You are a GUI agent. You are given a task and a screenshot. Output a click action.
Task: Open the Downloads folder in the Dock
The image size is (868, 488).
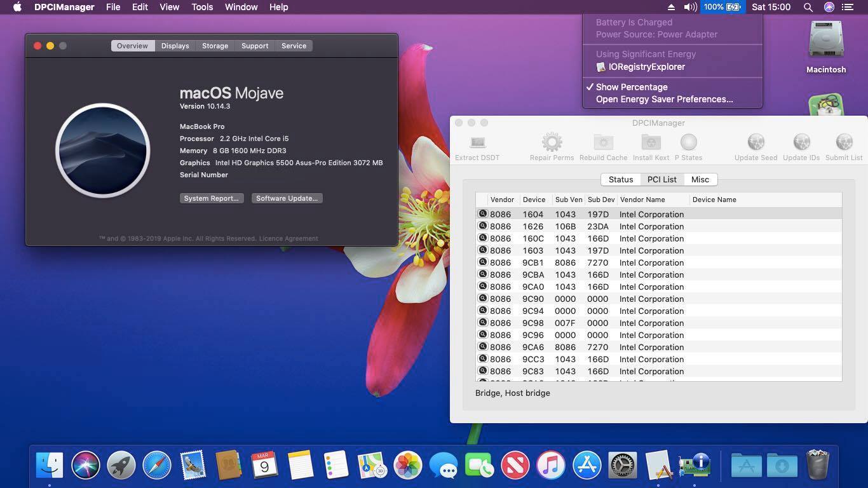pyautogui.click(x=782, y=466)
